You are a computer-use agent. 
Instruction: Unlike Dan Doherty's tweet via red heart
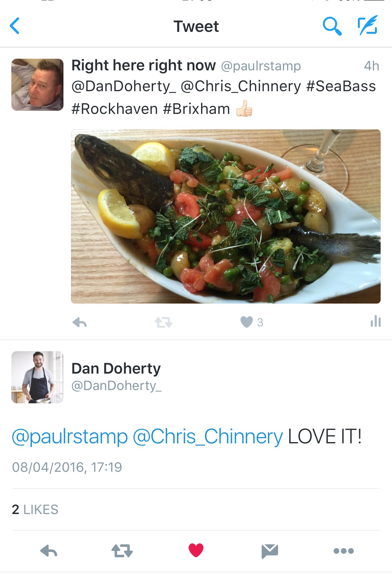click(x=196, y=551)
